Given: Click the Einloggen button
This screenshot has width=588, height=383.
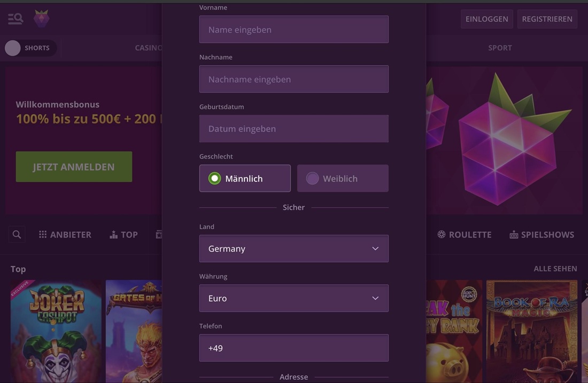Looking at the screenshot, I should (487, 19).
